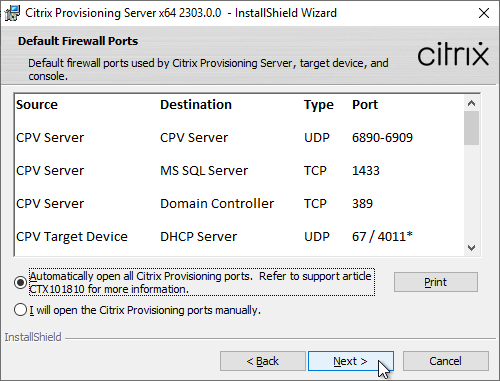Click the Port column header

click(x=365, y=105)
